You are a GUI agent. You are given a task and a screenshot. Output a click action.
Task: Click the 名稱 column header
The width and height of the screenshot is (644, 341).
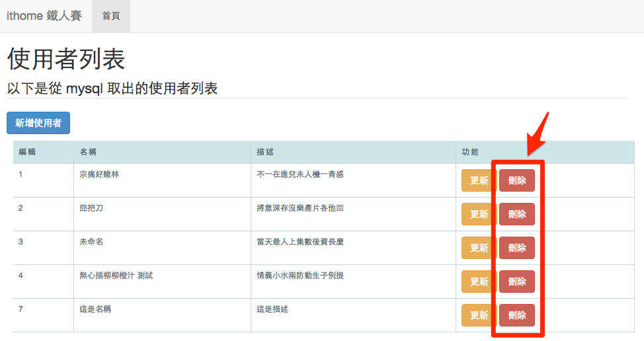(x=88, y=152)
